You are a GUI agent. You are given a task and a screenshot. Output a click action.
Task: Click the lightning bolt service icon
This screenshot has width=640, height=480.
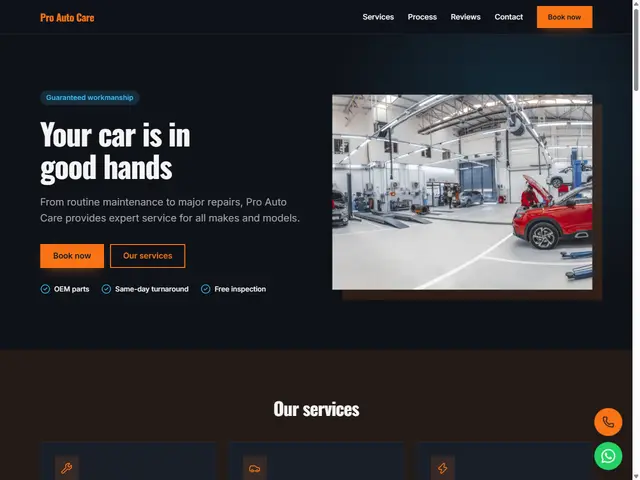pyautogui.click(x=443, y=468)
